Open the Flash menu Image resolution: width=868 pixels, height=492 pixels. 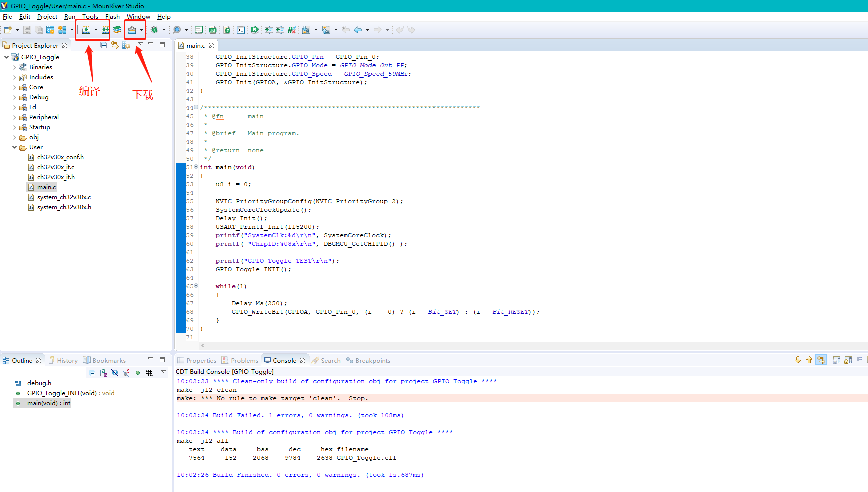coord(112,17)
